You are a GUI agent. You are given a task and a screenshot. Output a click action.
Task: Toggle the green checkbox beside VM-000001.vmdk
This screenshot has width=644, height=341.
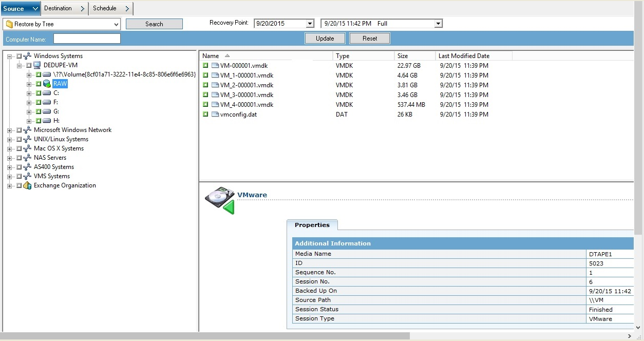pos(205,65)
